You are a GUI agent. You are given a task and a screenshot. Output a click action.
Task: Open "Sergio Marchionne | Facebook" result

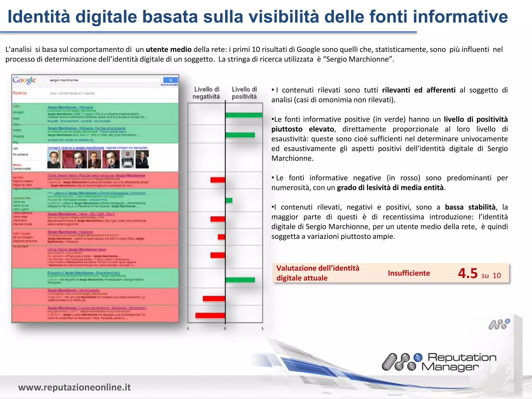click(x=70, y=231)
